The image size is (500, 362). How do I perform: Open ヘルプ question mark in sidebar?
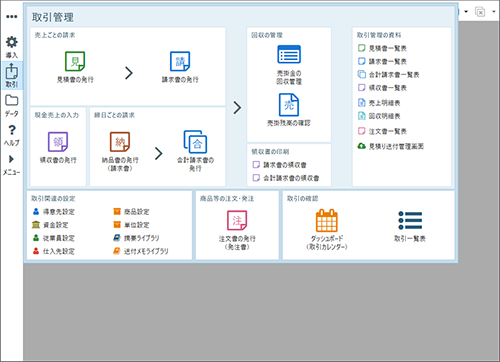pyautogui.click(x=12, y=135)
